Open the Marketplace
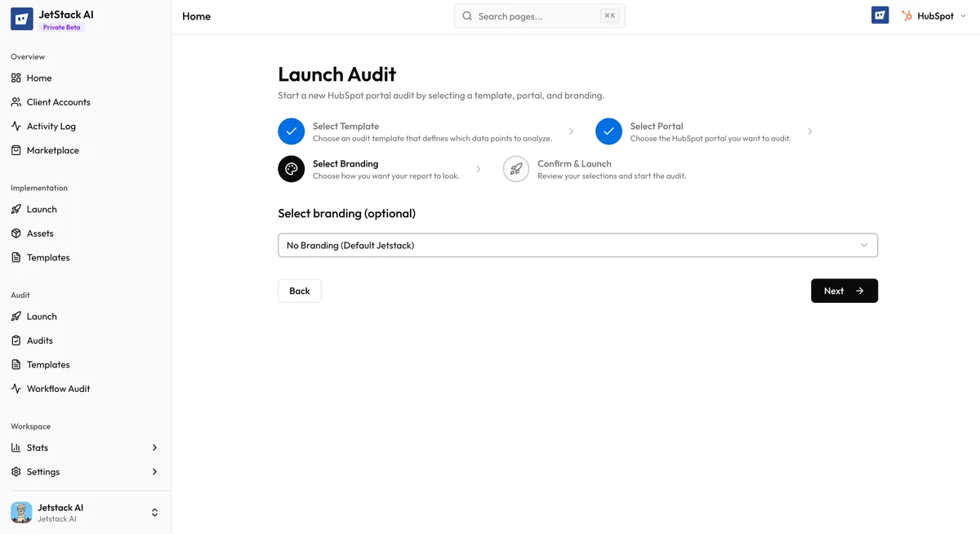Image resolution: width=980 pixels, height=534 pixels. pyautogui.click(x=54, y=150)
